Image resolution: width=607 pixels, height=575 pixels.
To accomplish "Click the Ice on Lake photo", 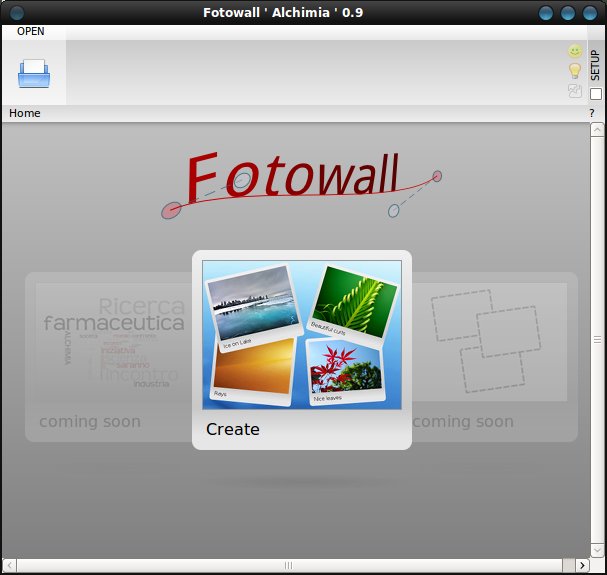I will tap(254, 307).
